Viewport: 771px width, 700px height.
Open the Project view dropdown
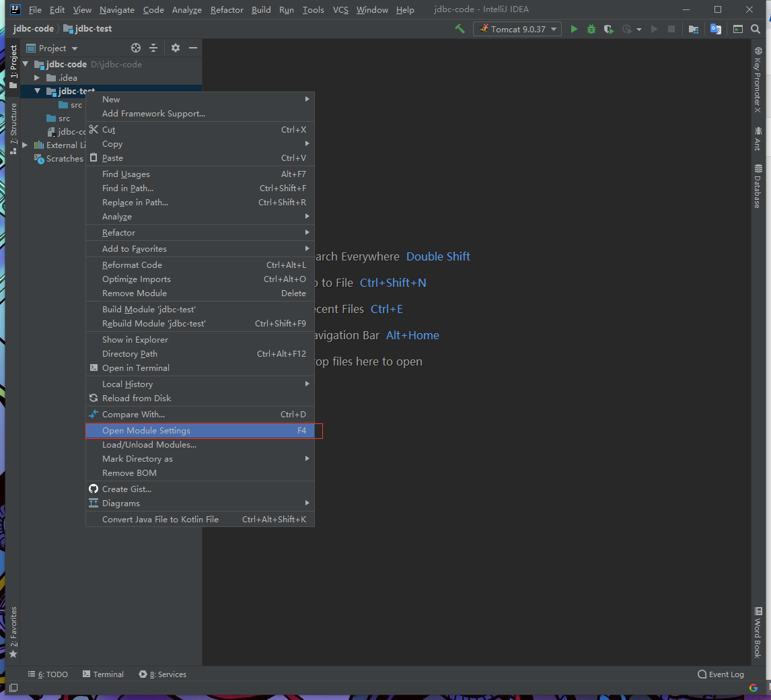pos(52,48)
